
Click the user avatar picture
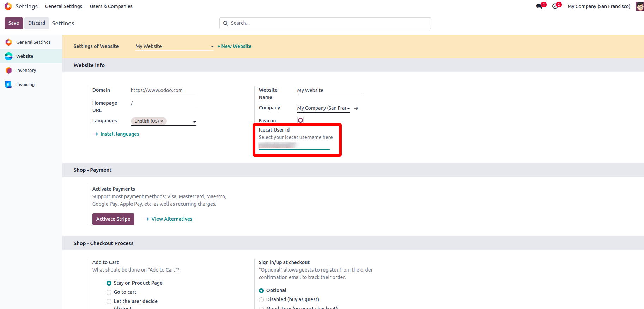[639, 6]
